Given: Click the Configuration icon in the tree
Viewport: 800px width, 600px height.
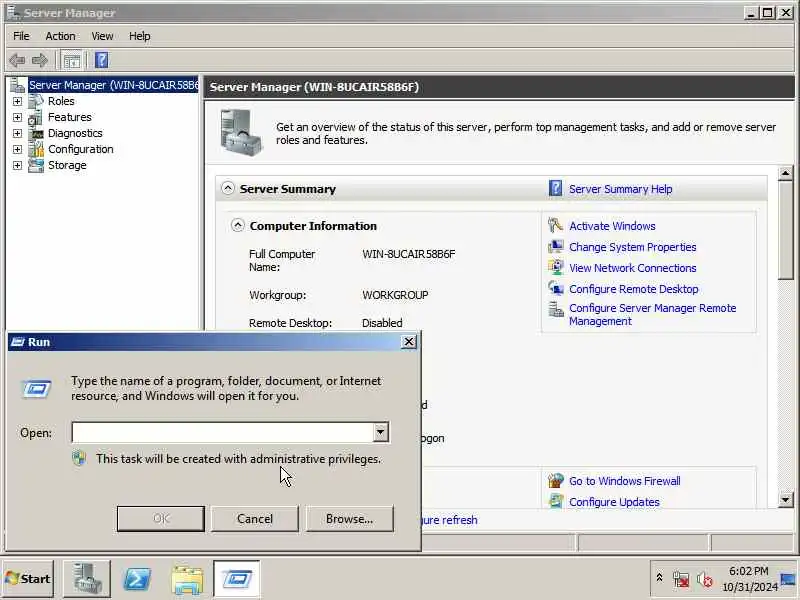Looking at the screenshot, I should point(36,149).
